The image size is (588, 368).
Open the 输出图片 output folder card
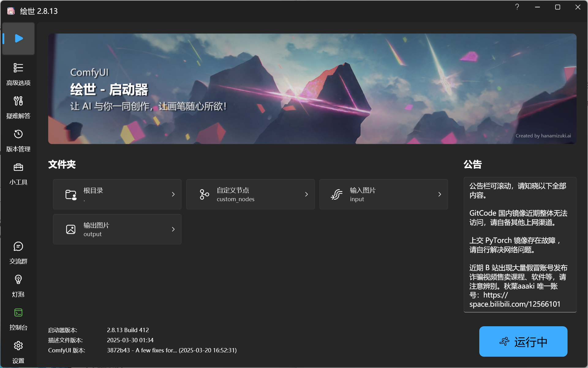[x=117, y=229]
